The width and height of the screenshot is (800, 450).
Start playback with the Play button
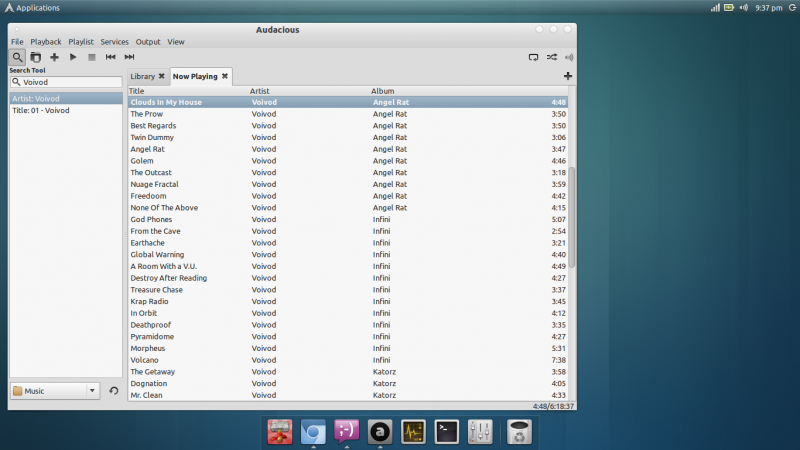pos(73,57)
